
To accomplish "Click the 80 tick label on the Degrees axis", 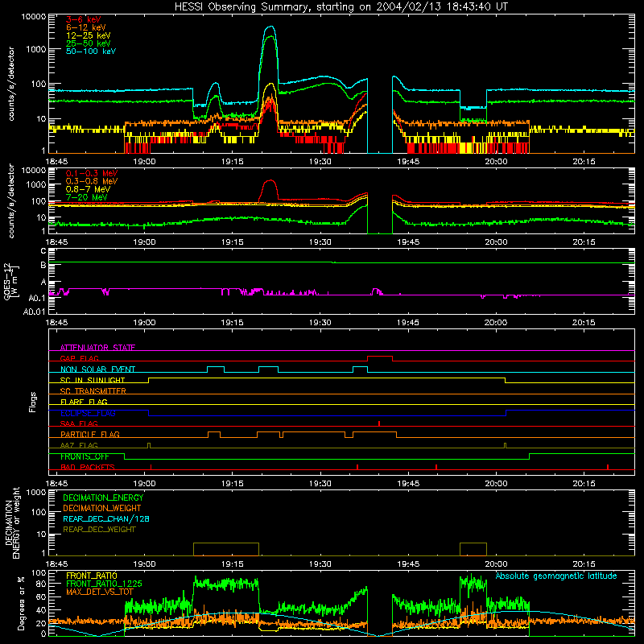I will [41, 584].
